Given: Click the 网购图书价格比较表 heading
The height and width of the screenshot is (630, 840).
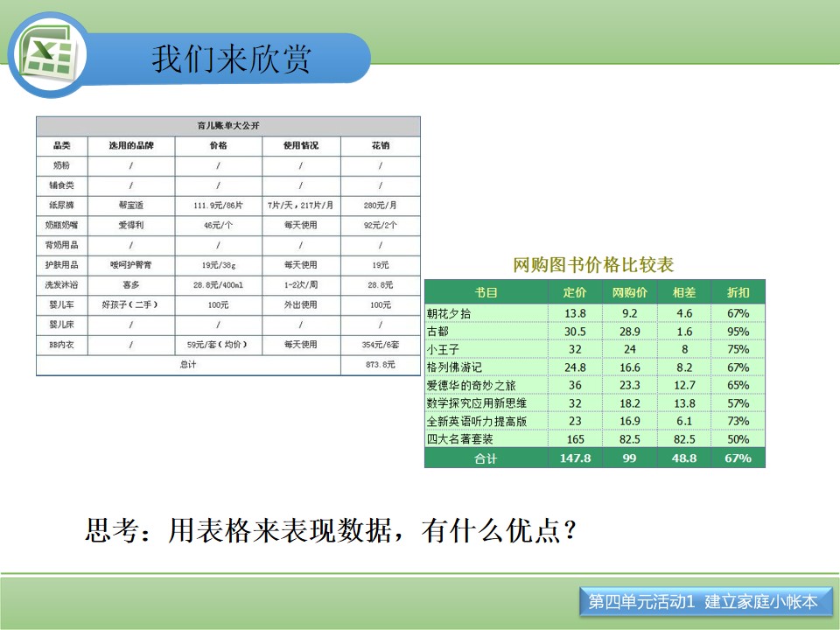Looking at the screenshot, I should (593, 264).
